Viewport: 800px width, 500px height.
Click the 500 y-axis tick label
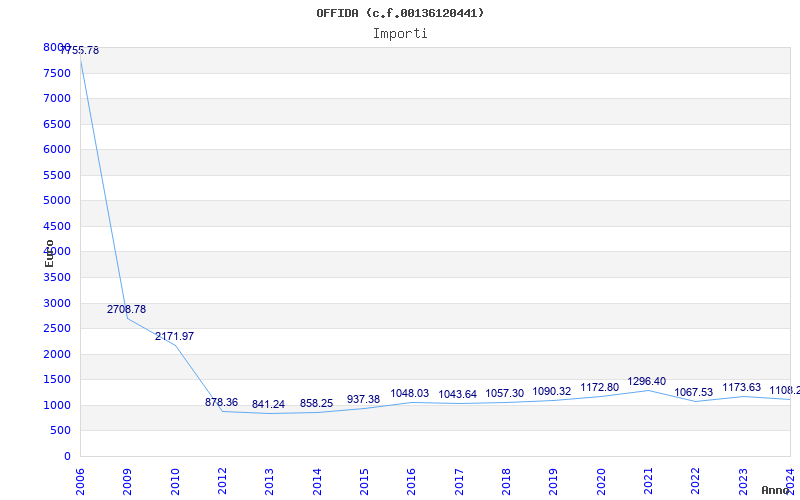61,431
